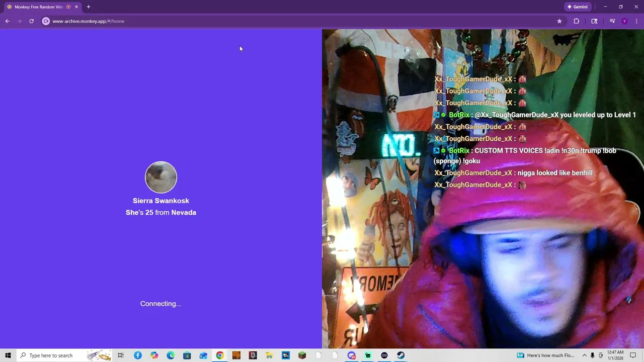Open the Chrome profile avatar

pyautogui.click(x=624, y=21)
